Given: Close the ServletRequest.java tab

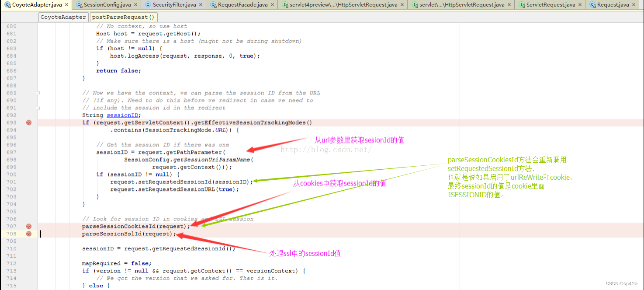Looking at the screenshot, I should (580, 5).
